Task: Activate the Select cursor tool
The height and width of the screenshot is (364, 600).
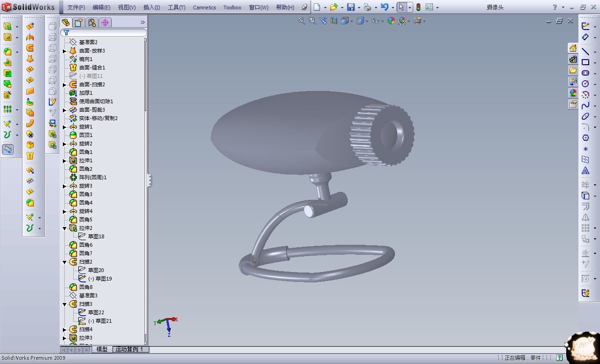Action: 401,7
